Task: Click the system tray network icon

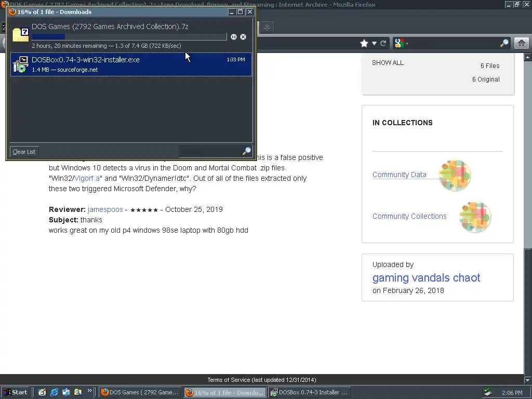Action: click(488, 393)
